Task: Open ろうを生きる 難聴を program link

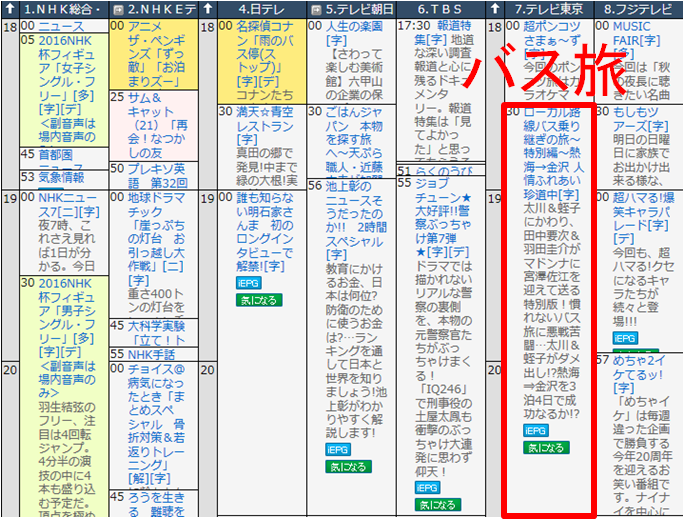Action: pos(156,504)
